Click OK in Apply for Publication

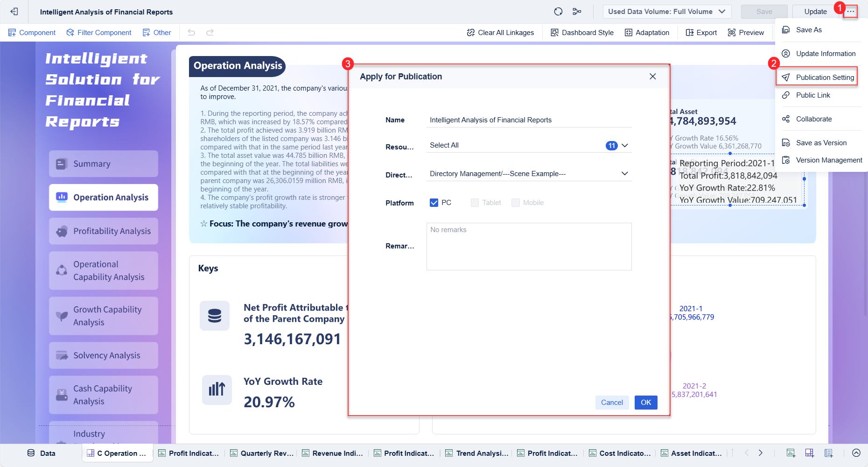click(645, 403)
